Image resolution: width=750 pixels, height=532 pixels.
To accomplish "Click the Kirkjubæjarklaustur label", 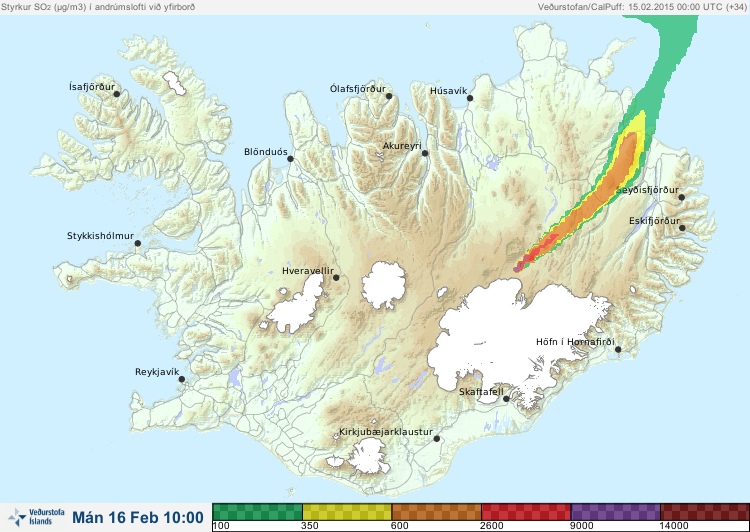I will pos(386,432).
